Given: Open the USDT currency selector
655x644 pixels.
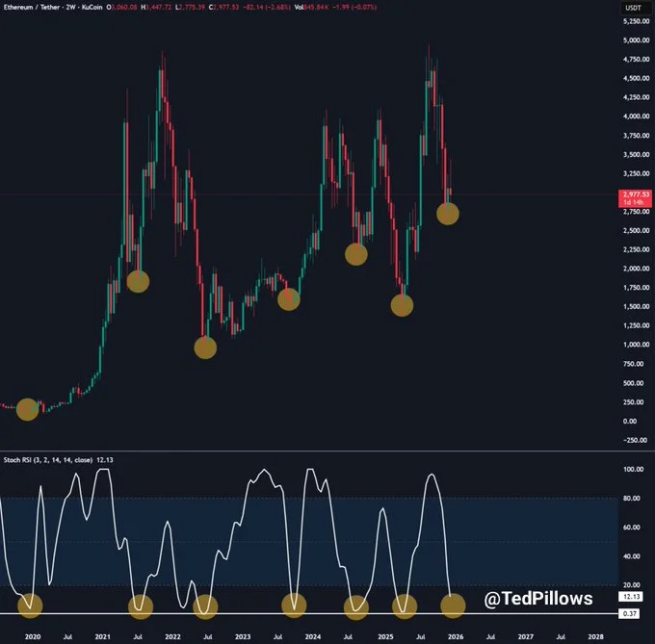Looking at the screenshot, I should [x=633, y=8].
